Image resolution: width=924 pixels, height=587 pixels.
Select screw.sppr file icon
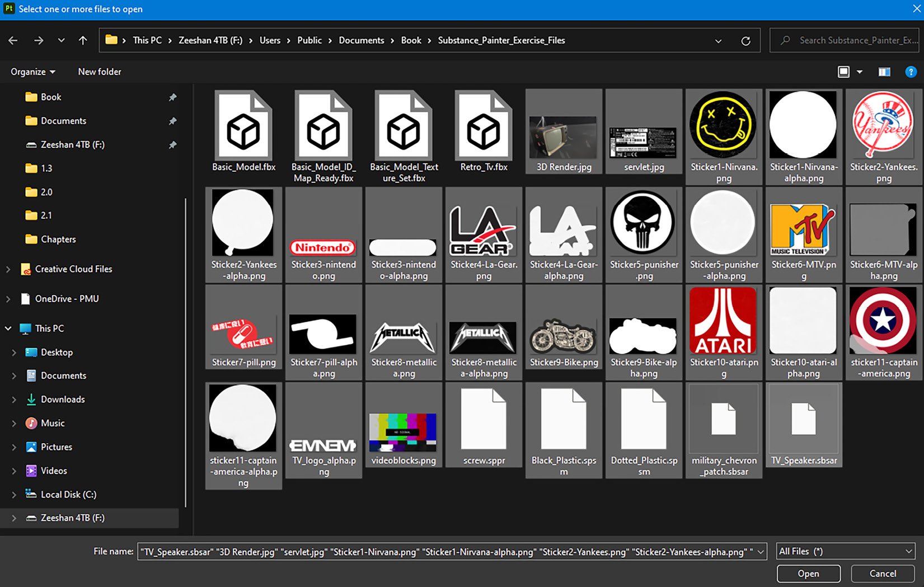tap(484, 419)
